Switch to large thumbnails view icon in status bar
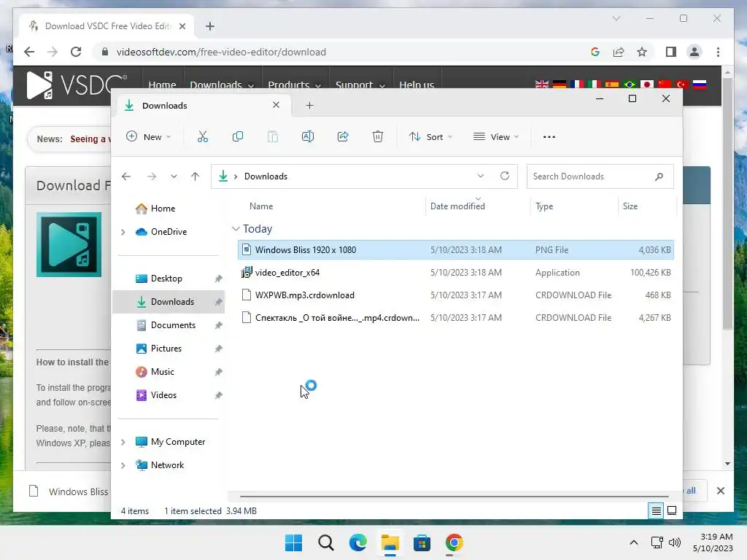Viewport: 747px width, 560px height. click(672, 510)
